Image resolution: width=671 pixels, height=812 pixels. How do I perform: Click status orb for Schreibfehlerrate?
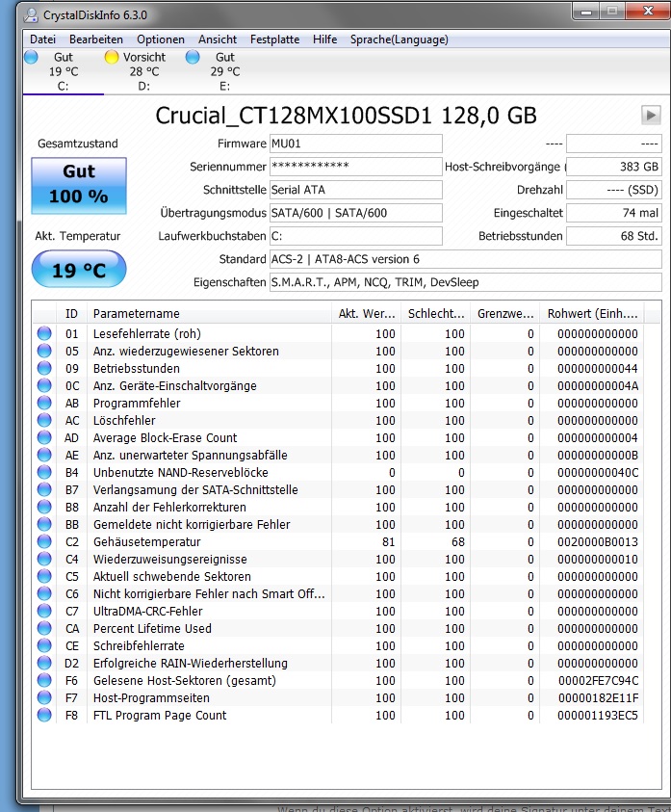click(x=44, y=645)
